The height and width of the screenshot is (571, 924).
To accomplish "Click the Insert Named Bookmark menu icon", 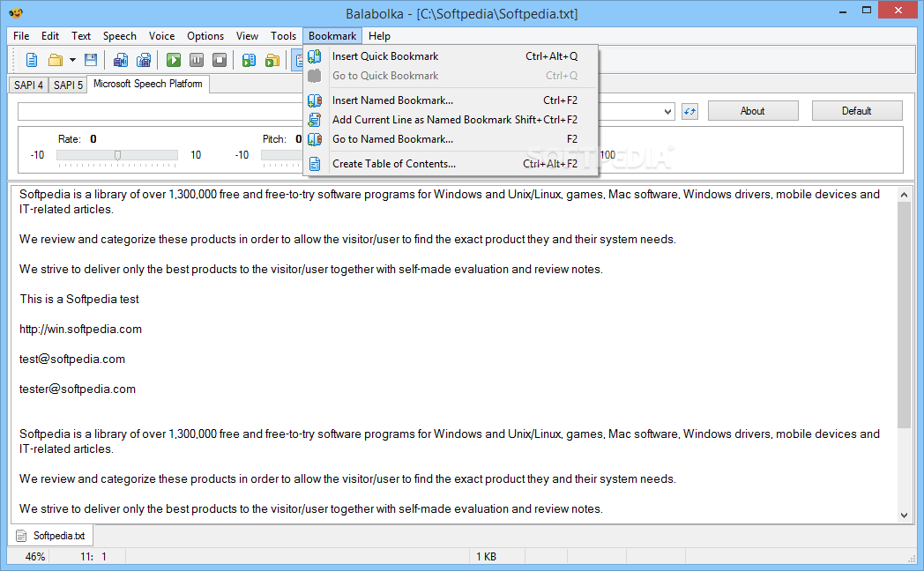I will (x=315, y=100).
